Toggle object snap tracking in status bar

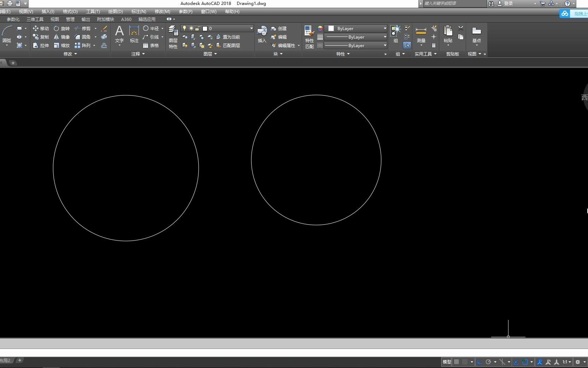coord(516,362)
